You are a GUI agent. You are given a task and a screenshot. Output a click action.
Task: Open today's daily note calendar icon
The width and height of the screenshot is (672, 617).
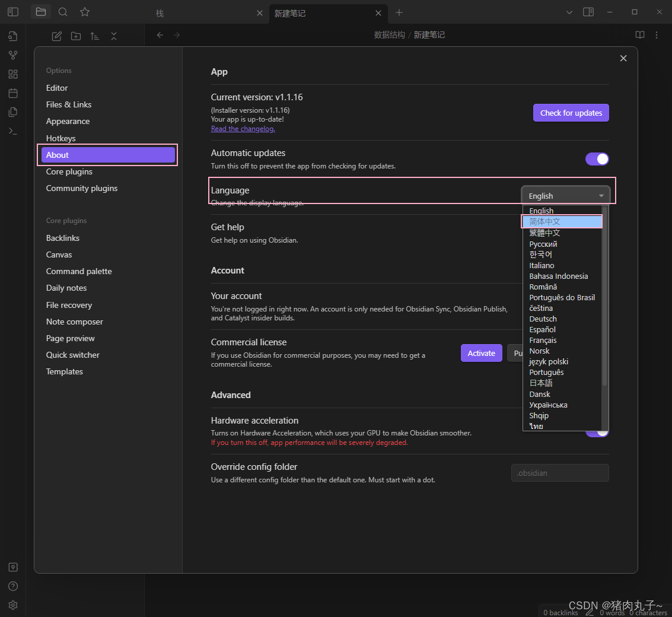coord(13,93)
